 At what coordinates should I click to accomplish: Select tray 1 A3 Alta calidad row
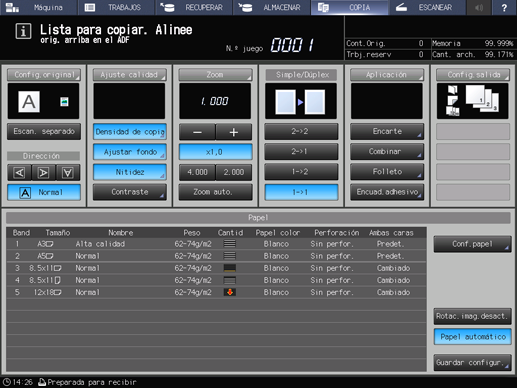click(x=216, y=244)
